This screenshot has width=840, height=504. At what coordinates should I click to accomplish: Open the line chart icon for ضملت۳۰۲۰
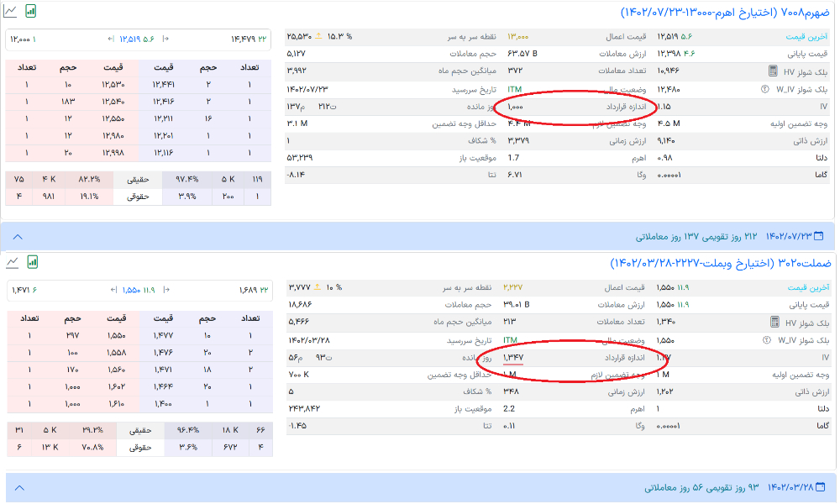(x=13, y=262)
